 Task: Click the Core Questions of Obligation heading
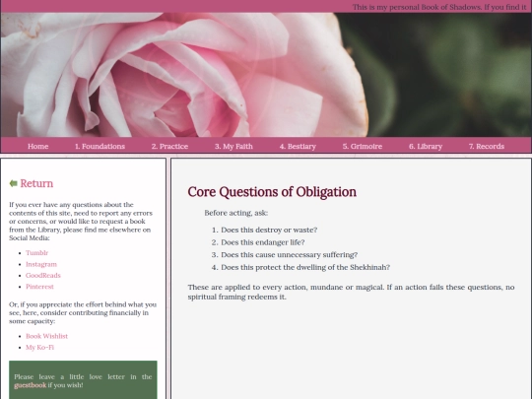coord(272,192)
